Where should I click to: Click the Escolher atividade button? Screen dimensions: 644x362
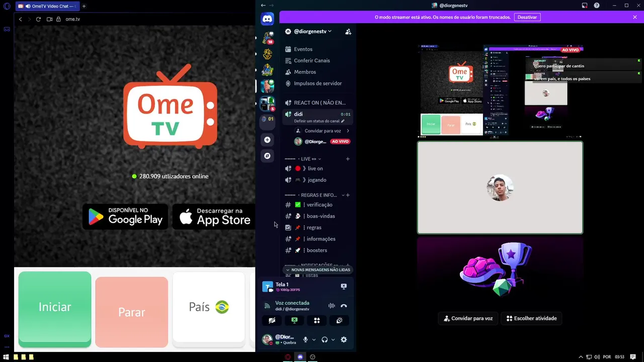532,318
